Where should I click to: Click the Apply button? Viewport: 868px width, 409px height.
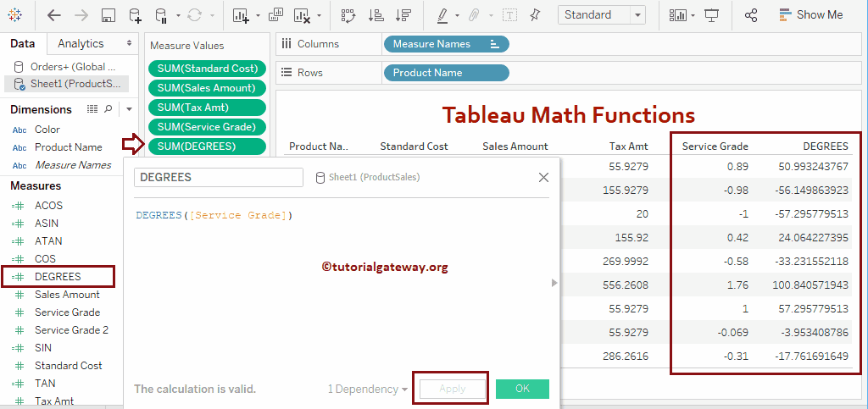453,390
